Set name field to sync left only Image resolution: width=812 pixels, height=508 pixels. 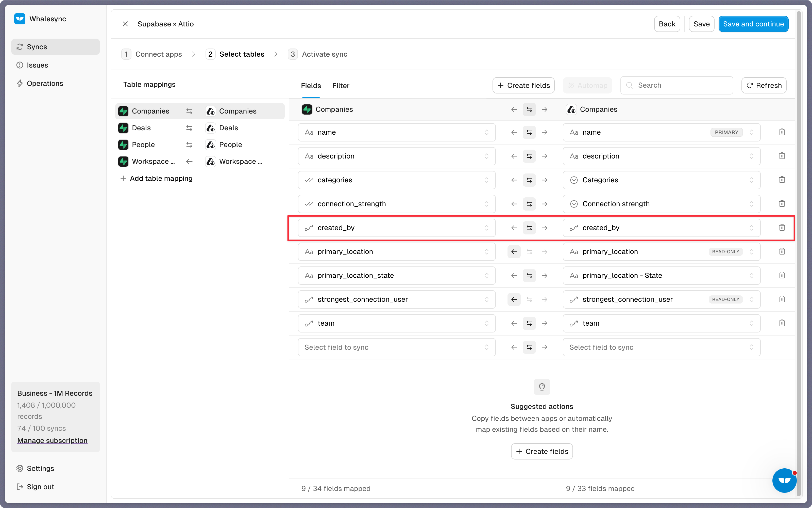tap(514, 132)
